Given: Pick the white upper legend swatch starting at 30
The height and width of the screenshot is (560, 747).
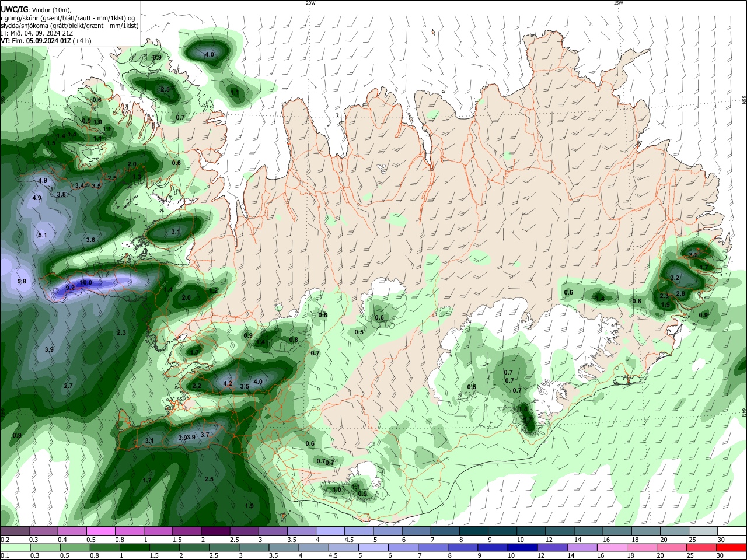Looking at the screenshot, I should (x=732, y=531).
